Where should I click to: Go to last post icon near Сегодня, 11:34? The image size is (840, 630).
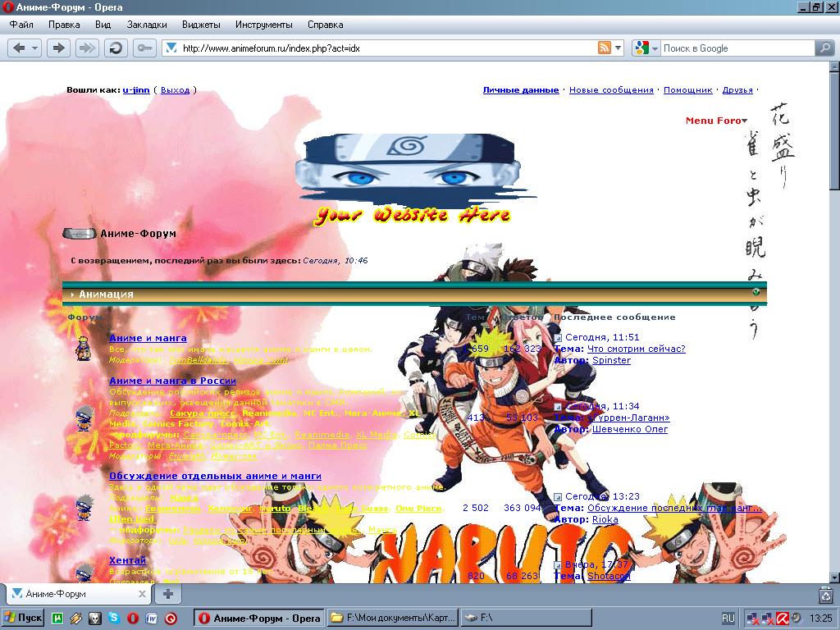click(558, 407)
